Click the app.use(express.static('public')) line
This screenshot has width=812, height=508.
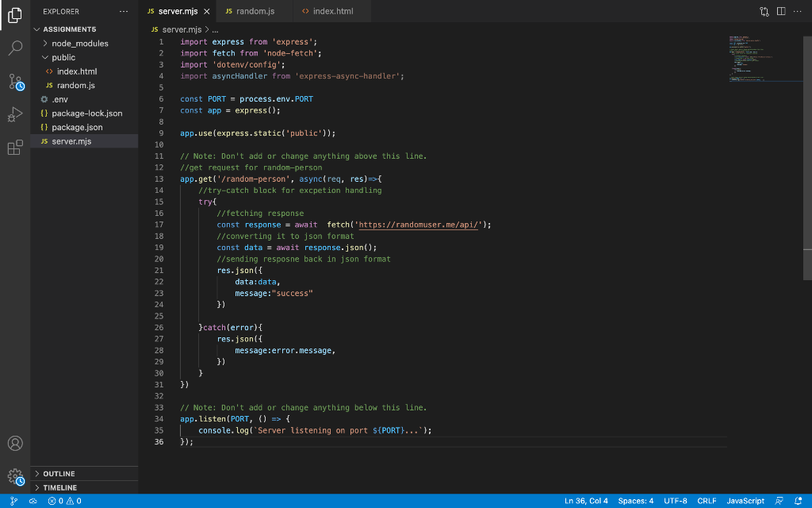[x=258, y=133]
